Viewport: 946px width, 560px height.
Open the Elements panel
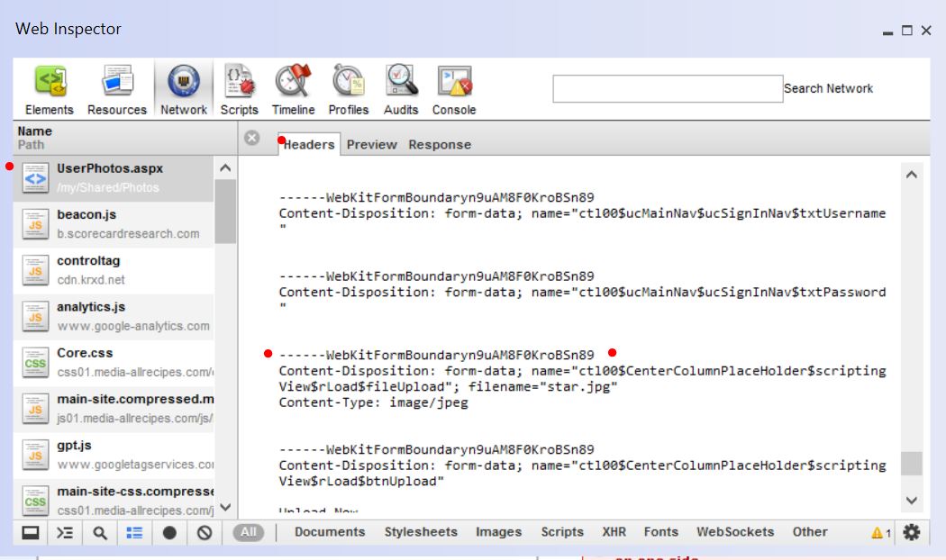coord(50,90)
